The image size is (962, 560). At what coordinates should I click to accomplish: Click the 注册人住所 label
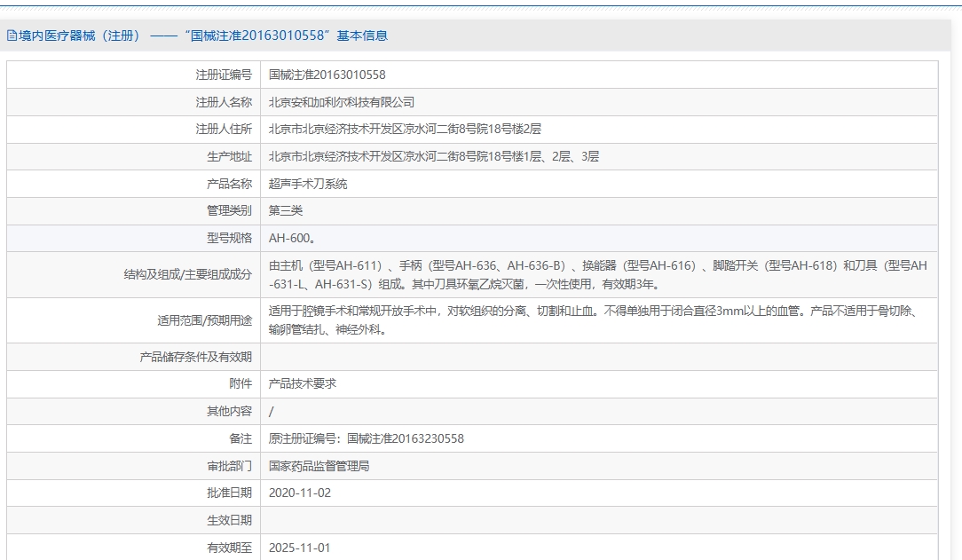224,129
